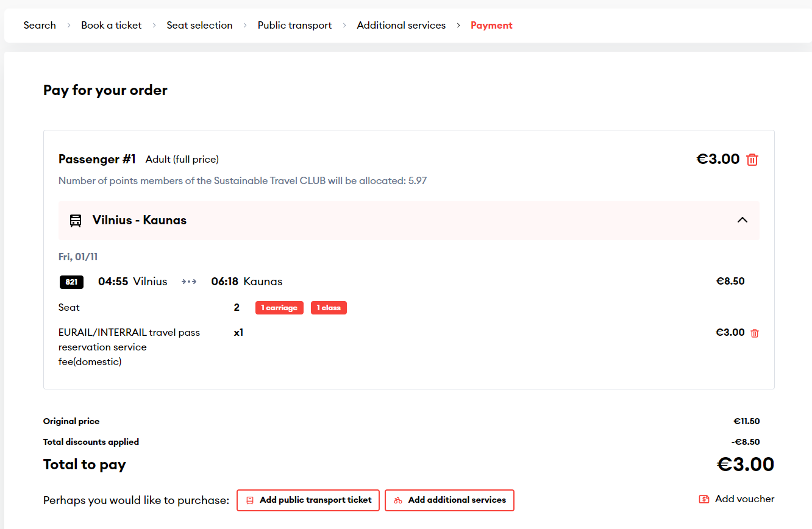
Task: Open the Additional services breadcrumb step
Action: [401, 26]
